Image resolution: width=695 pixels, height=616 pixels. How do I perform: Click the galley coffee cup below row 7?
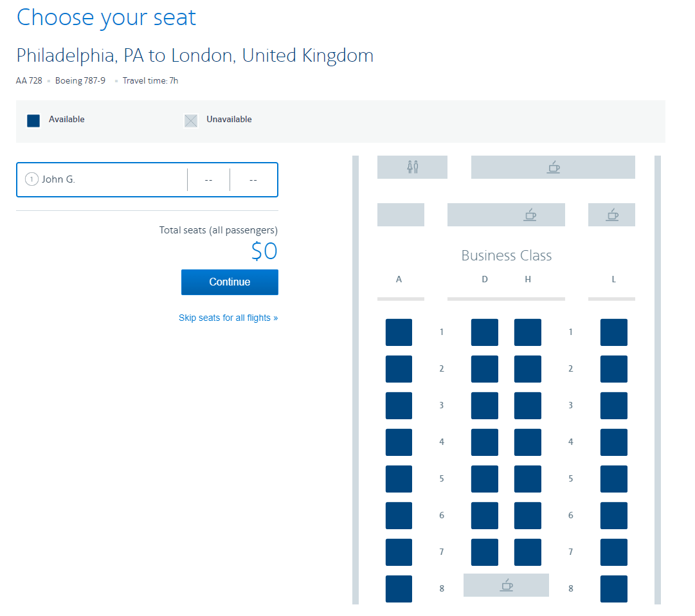tap(507, 585)
